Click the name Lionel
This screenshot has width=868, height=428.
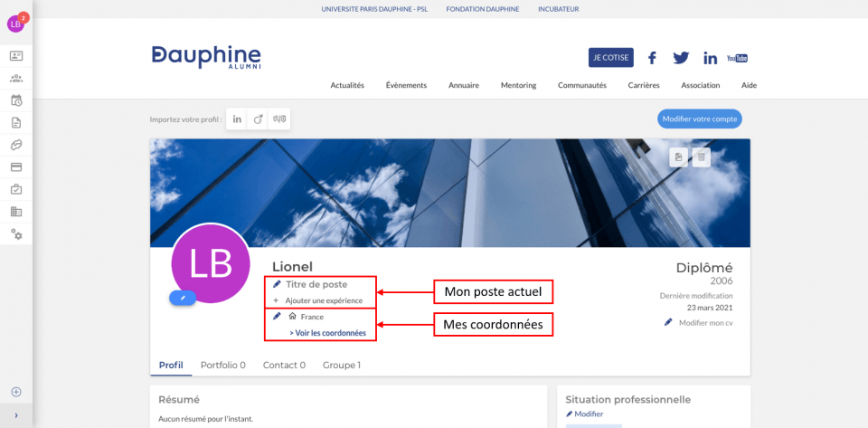pos(292,266)
